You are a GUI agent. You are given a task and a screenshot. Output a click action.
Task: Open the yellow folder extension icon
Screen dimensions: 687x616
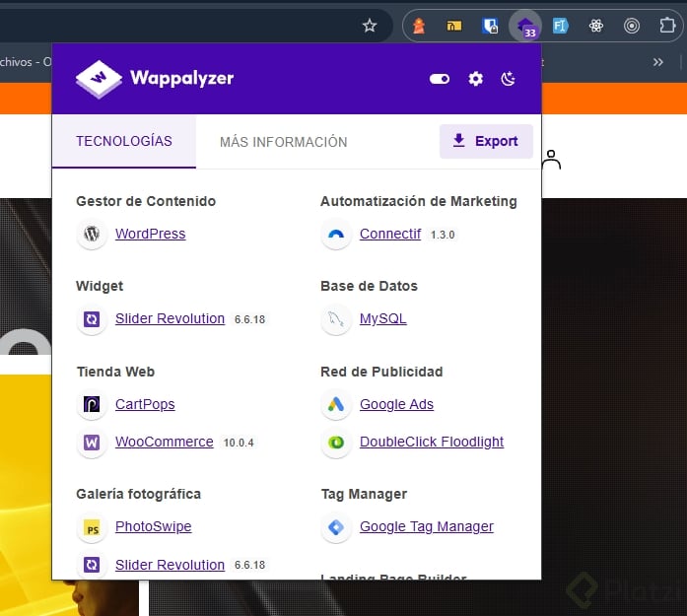pos(454,26)
